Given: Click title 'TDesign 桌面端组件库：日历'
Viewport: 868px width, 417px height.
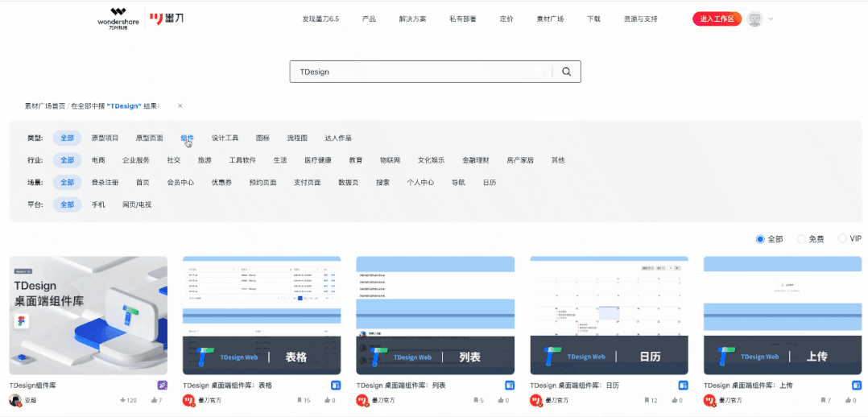Looking at the screenshot, I should pos(575,386).
